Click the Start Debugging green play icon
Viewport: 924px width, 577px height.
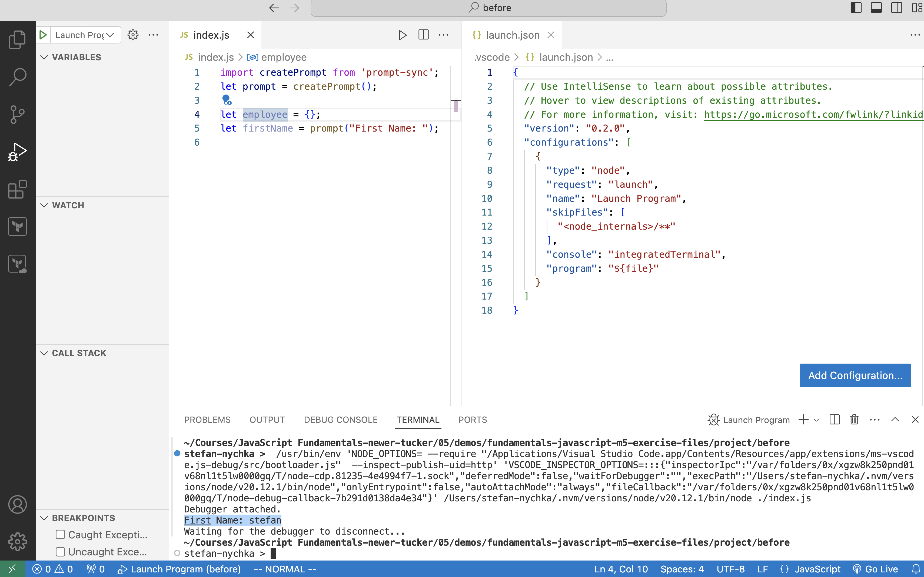[43, 35]
